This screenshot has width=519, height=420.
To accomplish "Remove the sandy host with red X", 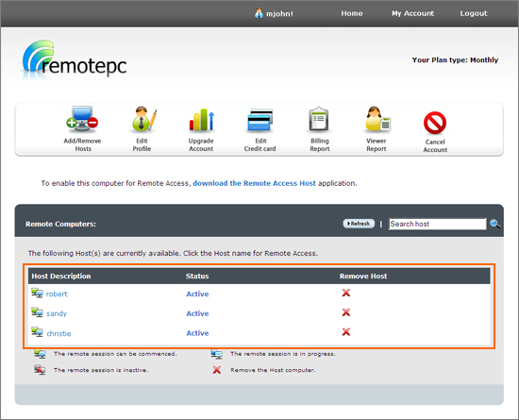I will (x=346, y=312).
